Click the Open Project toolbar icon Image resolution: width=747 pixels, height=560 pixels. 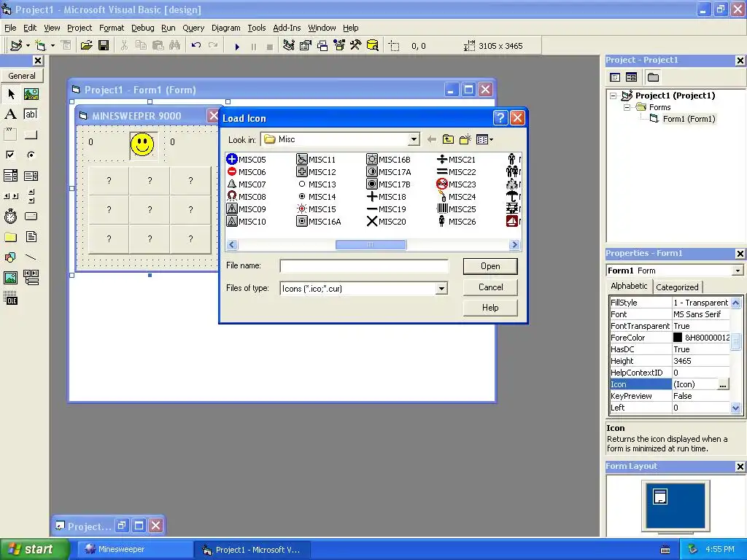[x=86, y=46]
